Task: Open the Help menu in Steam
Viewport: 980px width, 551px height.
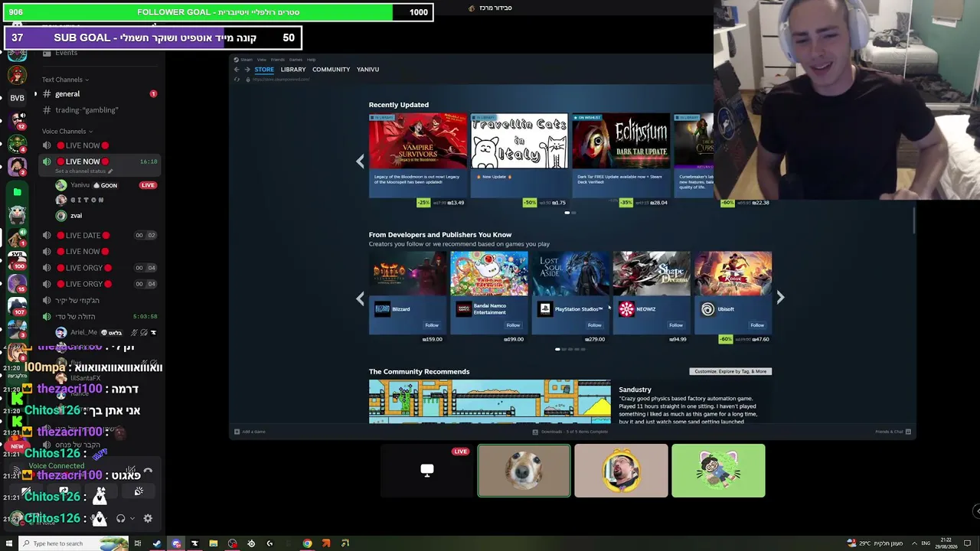Action: coord(311,60)
